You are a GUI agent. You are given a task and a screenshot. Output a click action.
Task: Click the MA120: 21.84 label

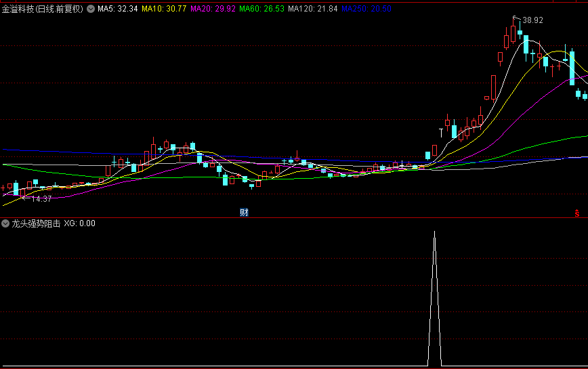313,9
